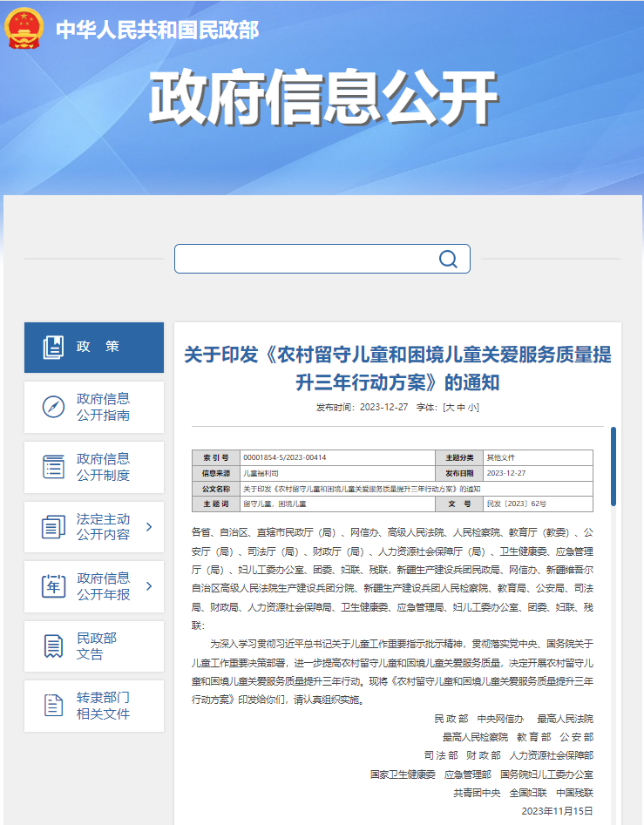
Task: Expand the 法定主动公开内容 chevron
Action: 149,527
